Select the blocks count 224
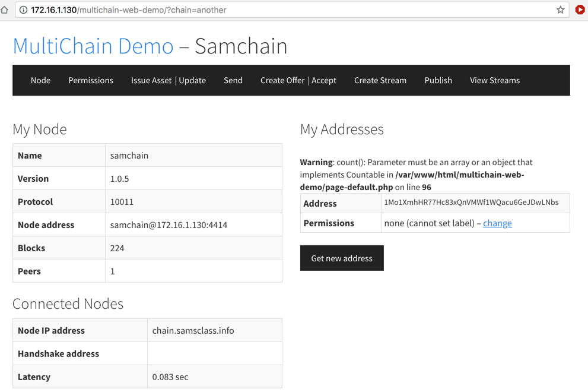Image resolution: width=588 pixels, height=392 pixels. [117, 248]
